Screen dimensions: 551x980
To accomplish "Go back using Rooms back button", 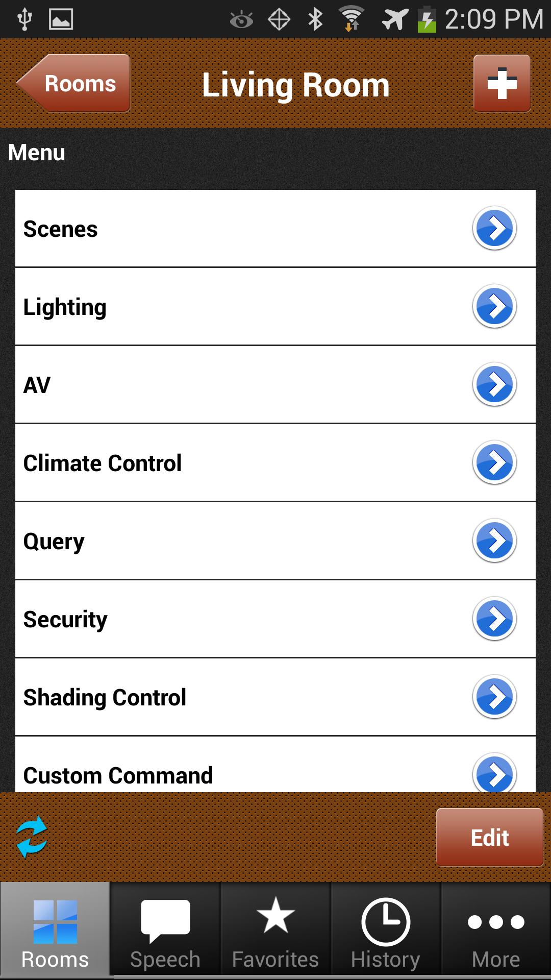I will coord(74,84).
